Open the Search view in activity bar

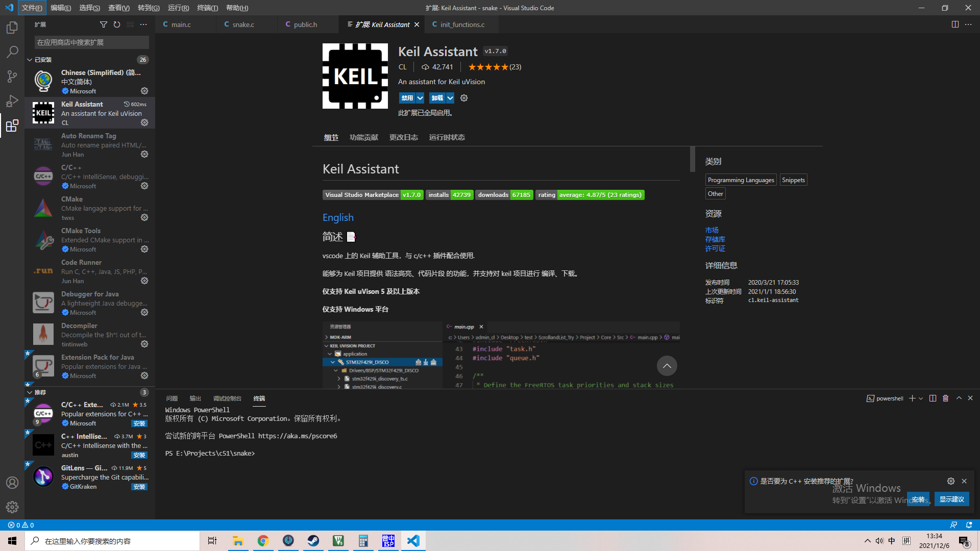pyautogui.click(x=12, y=52)
